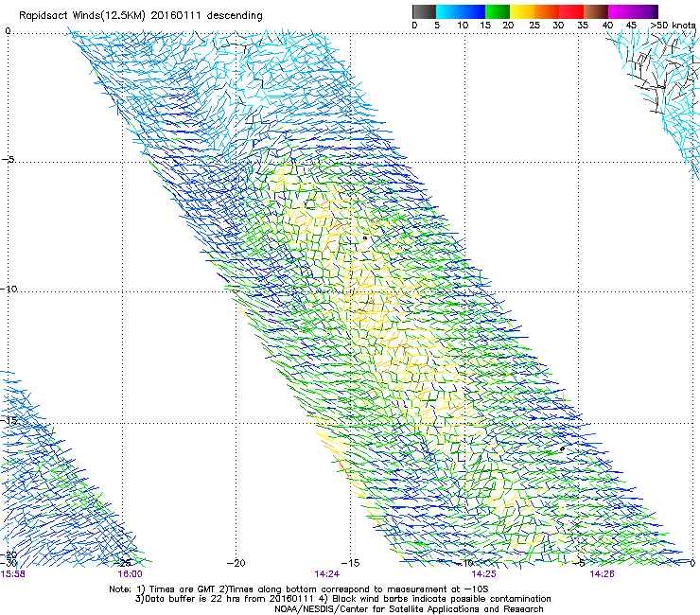700x615 pixels.
Task: Click the chart title 'Rapidsact Winds(12.5KM) 20160111 descending'
Action: (x=141, y=16)
